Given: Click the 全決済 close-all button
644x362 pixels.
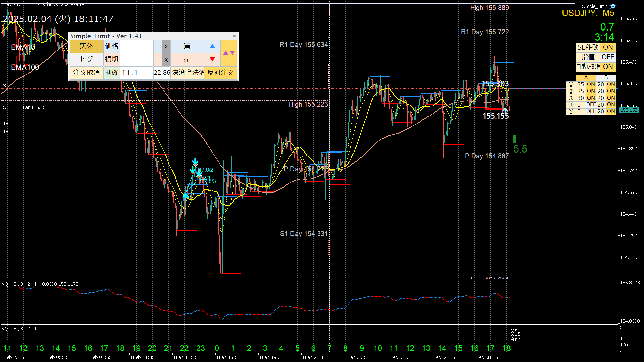Looking at the screenshot, I should 196,73.
